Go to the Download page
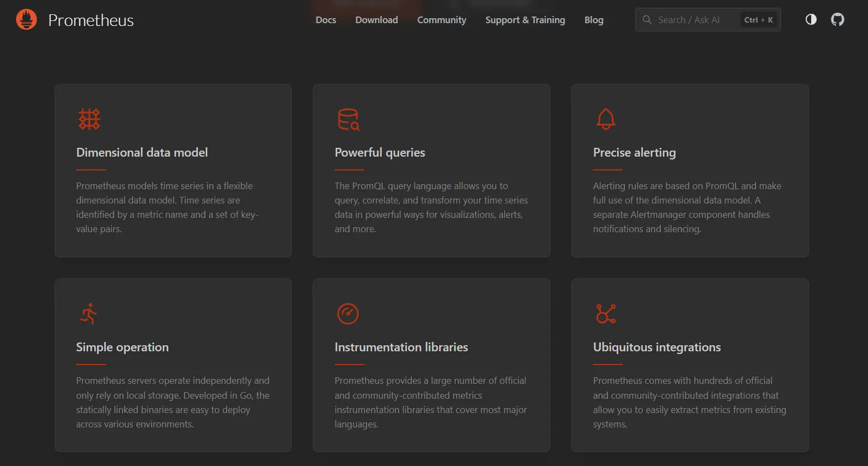This screenshot has width=868, height=466. pos(377,20)
